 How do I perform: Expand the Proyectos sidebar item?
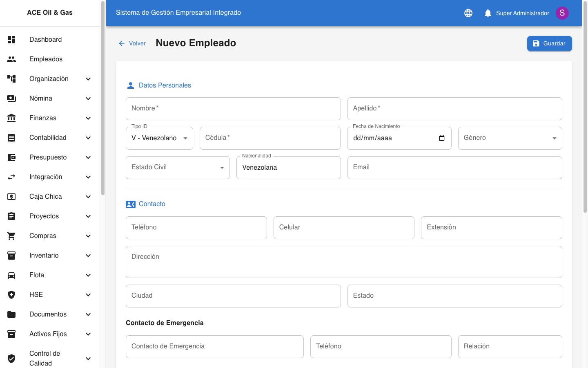(x=44, y=216)
